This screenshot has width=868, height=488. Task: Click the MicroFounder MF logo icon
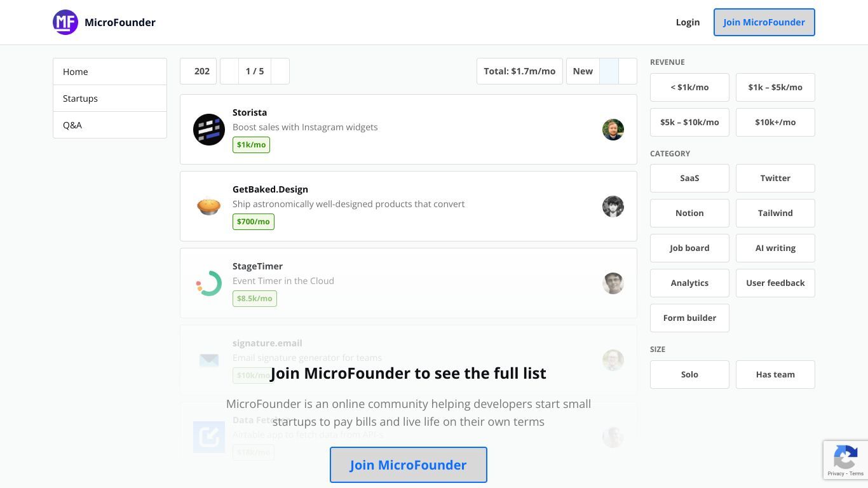pos(65,22)
